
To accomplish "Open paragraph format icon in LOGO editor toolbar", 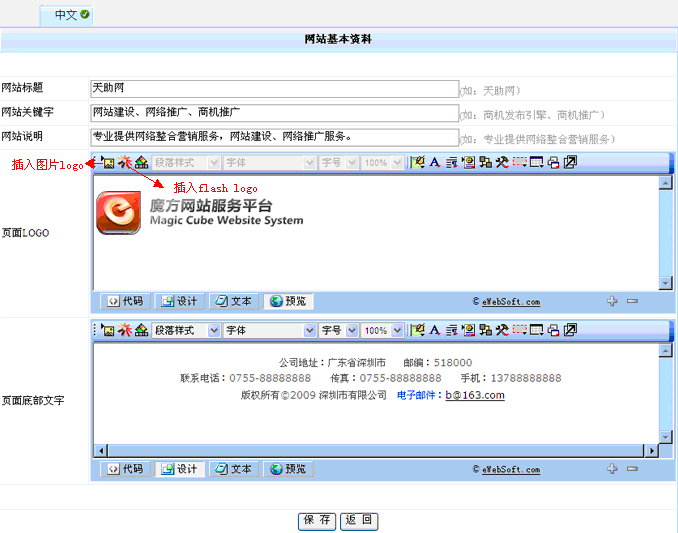I will 451,163.
